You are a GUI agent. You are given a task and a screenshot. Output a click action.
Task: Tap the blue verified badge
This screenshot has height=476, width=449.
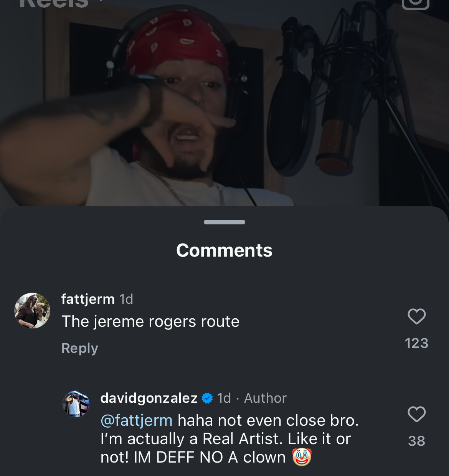pos(207,399)
